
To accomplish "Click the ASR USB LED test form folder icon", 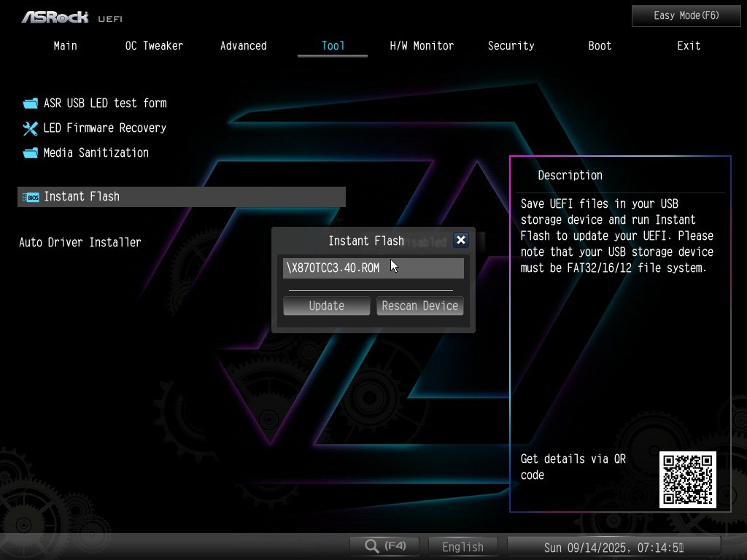I will tap(30, 104).
